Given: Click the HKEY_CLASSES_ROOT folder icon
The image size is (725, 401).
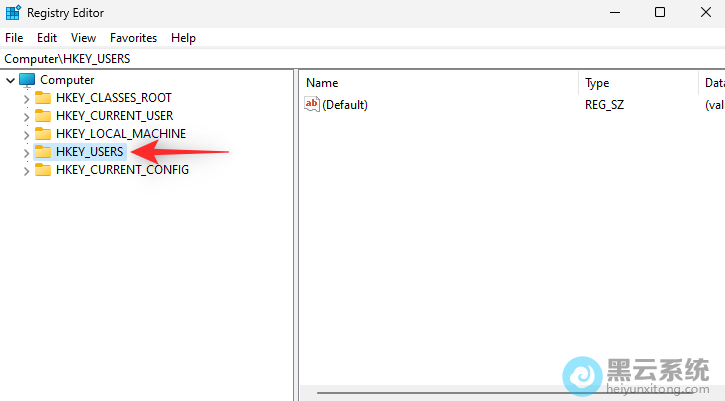Looking at the screenshot, I should coord(43,98).
